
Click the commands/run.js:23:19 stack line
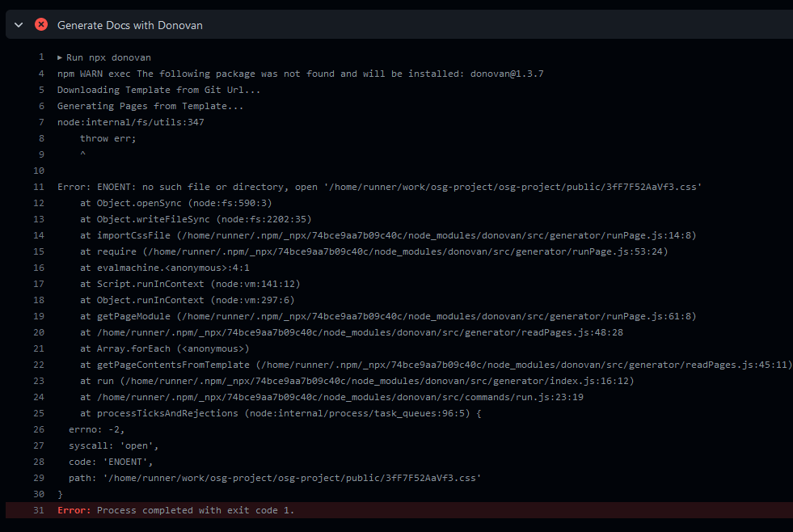click(x=331, y=398)
